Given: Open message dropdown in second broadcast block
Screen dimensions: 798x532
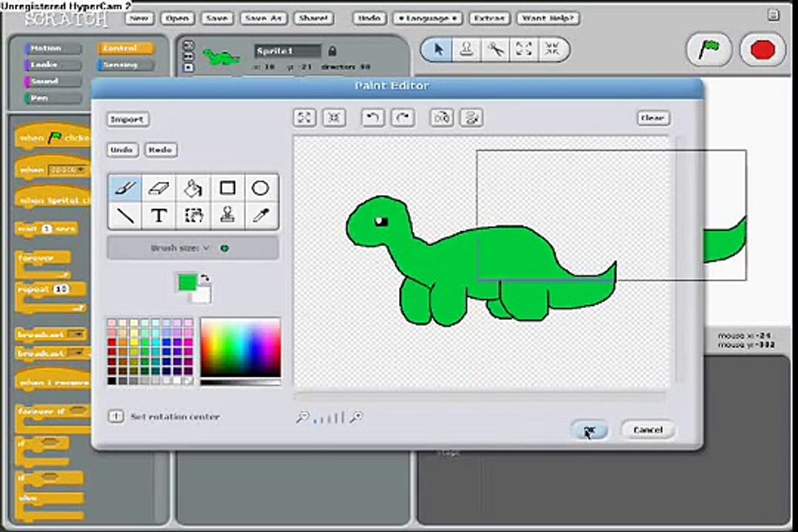Looking at the screenshot, I should [x=76, y=352].
